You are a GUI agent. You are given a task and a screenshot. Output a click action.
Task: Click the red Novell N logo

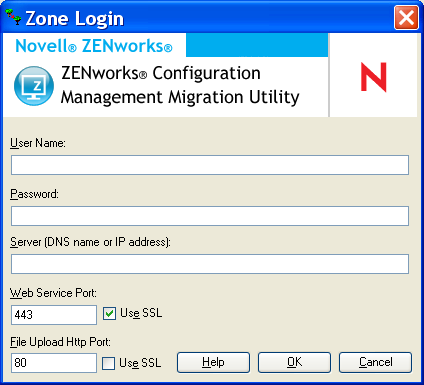(373, 77)
